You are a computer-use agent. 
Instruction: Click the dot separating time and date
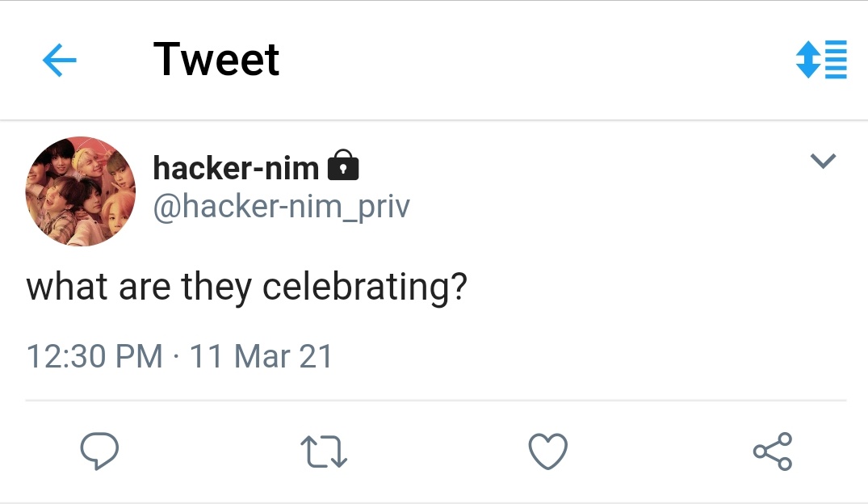point(175,356)
